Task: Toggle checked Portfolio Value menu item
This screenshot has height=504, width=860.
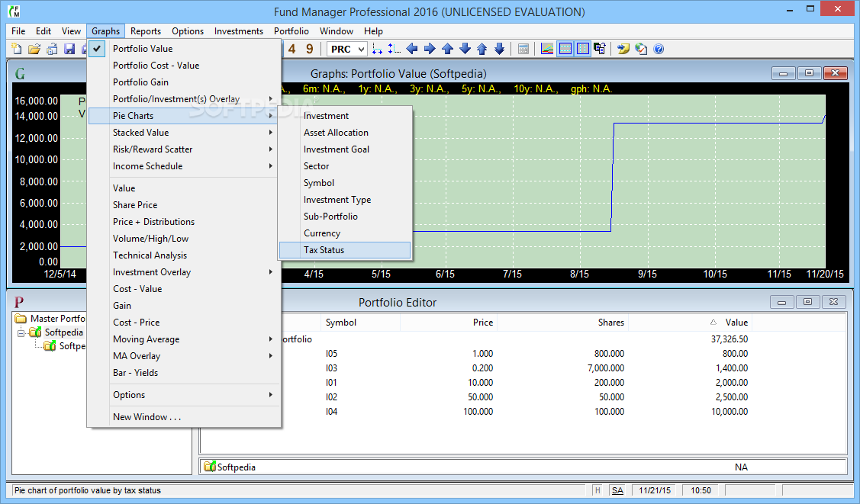Action: point(185,49)
